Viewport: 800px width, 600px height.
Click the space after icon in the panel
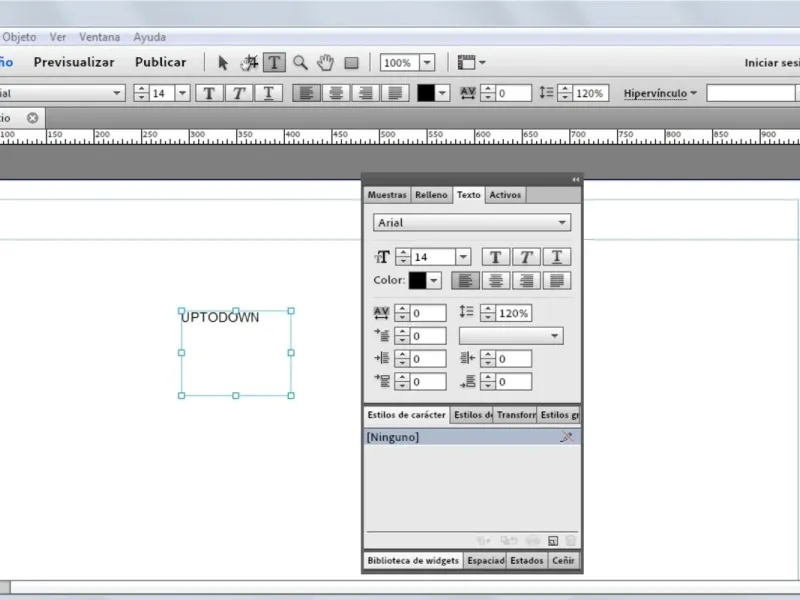[x=468, y=381]
